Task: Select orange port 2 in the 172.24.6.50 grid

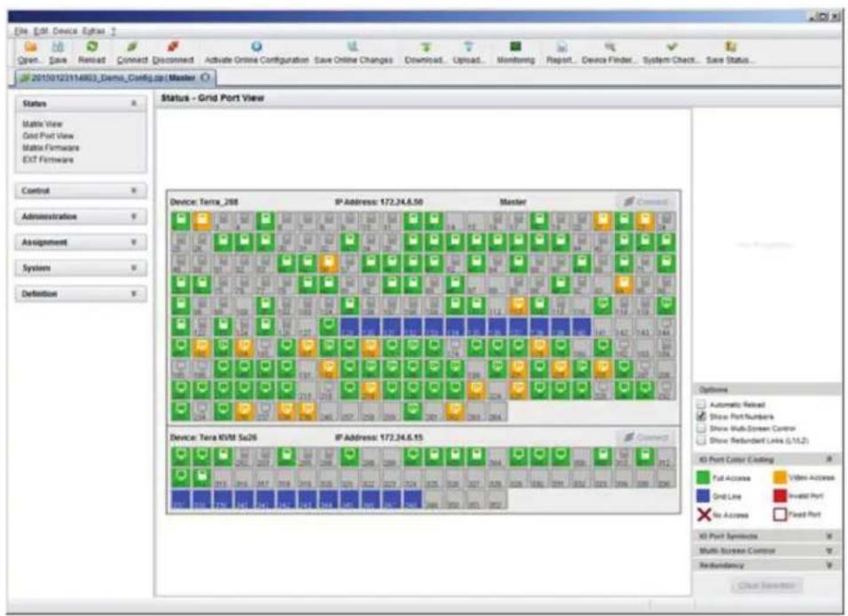Action: click(201, 221)
